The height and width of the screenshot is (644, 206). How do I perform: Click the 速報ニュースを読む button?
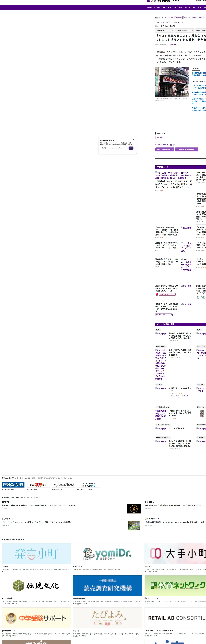point(165,150)
